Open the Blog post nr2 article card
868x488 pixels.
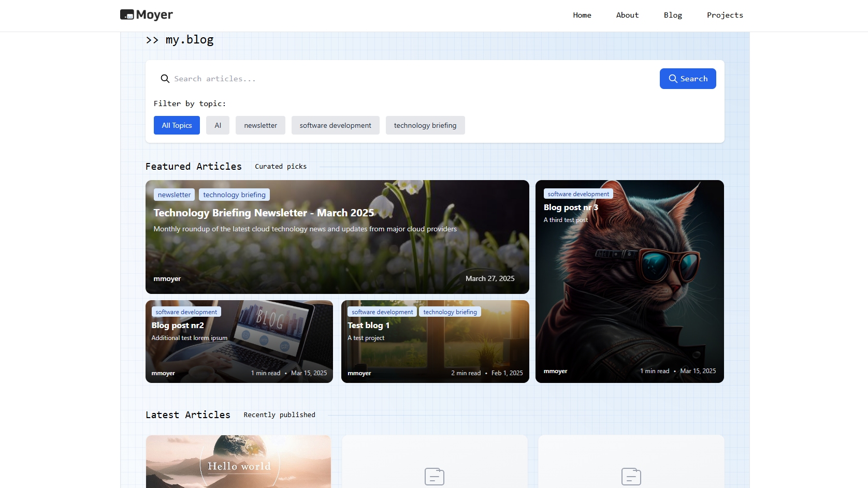click(178, 326)
